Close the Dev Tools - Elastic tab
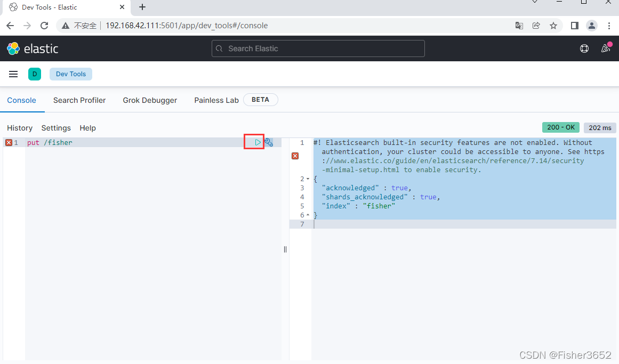The image size is (619, 364). click(x=122, y=7)
